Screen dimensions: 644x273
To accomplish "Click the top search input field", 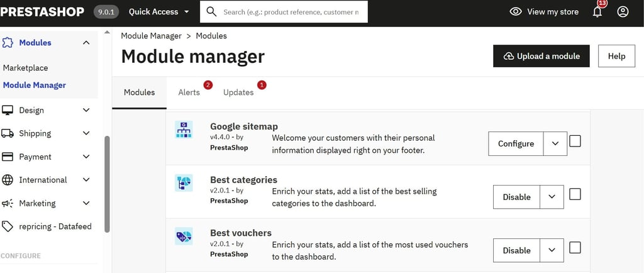I will (291, 12).
